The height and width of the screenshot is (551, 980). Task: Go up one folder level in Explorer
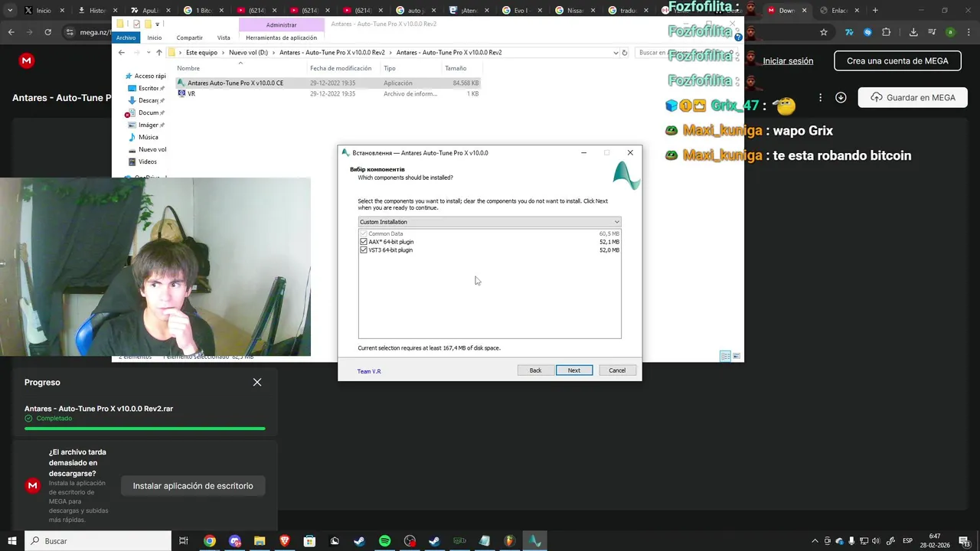[x=158, y=53]
